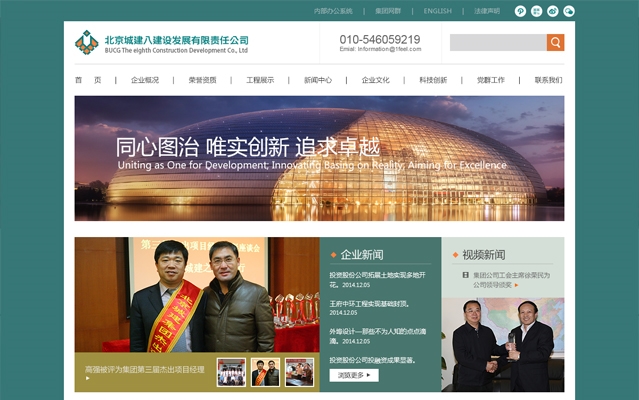Click the 浏览更多 button
Viewport: 639px width, 400px height.
(354, 375)
